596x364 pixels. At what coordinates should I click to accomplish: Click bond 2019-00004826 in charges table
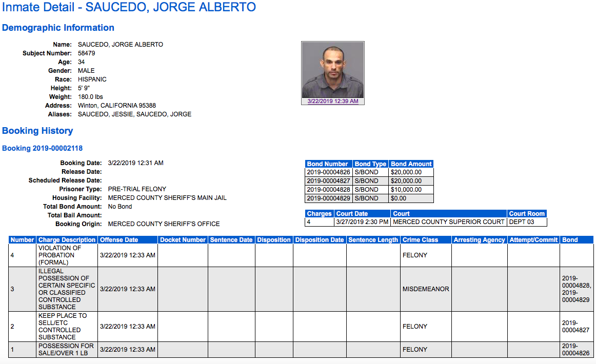[576, 350]
